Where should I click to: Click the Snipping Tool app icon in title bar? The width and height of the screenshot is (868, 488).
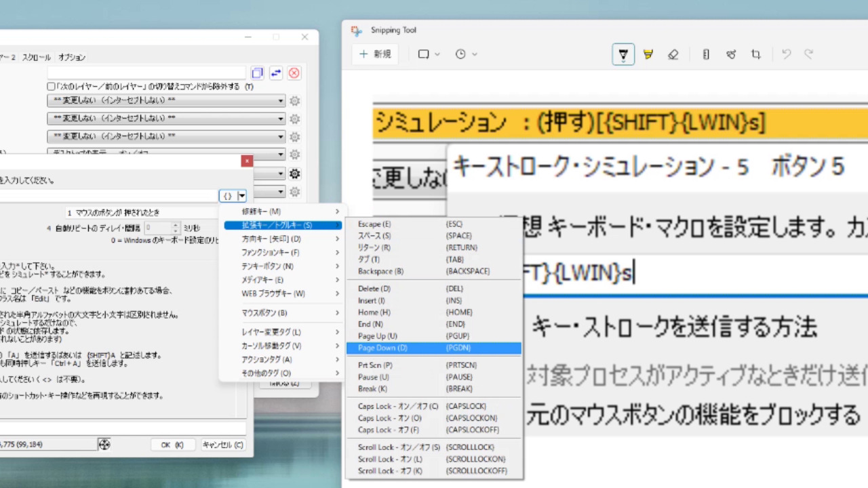coord(357,30)
